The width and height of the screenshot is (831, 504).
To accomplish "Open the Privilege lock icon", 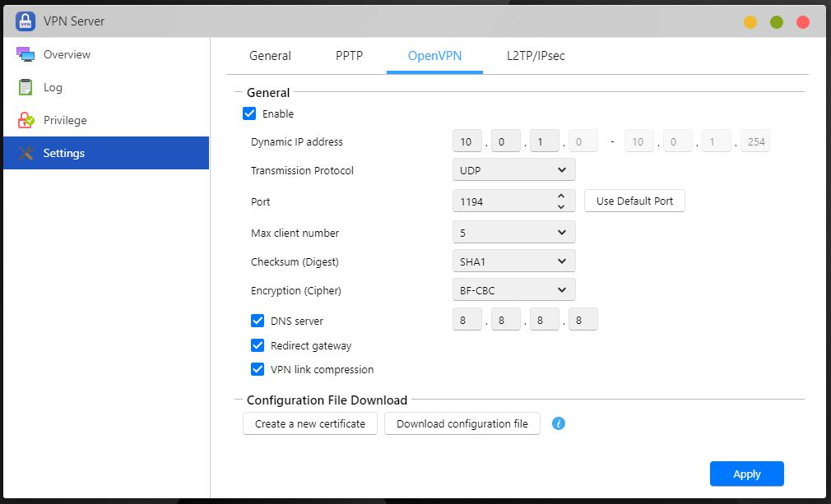I will pyautogui.click(x=26, y=120).
